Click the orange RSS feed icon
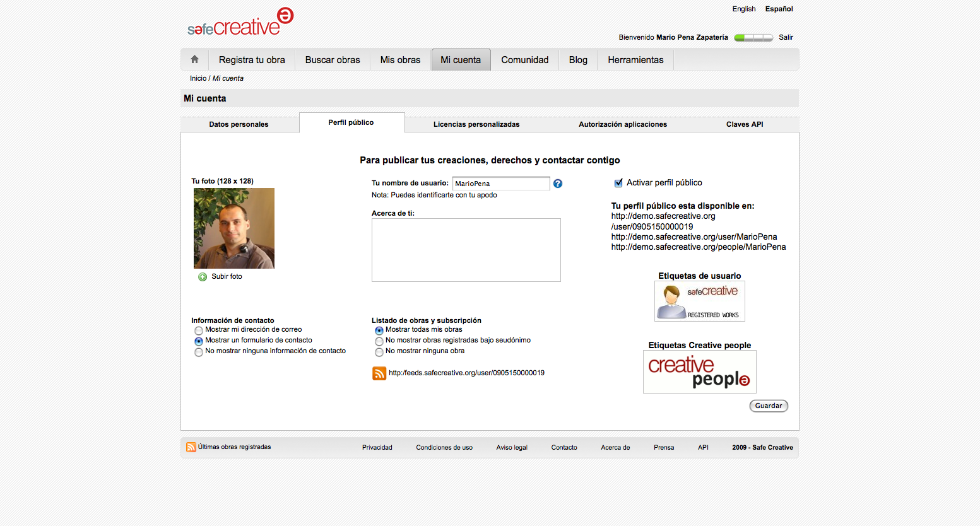The image size is (980, 526). (379, 373)
